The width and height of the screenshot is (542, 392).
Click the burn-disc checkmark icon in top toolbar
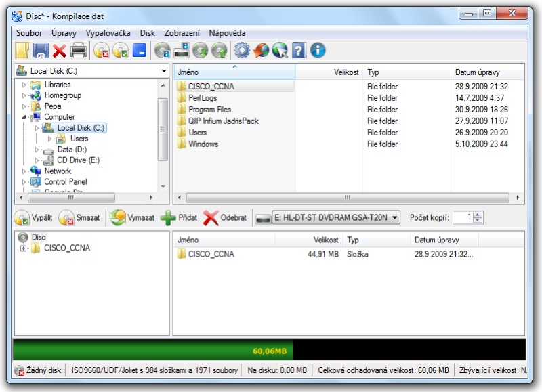[121, 50]
